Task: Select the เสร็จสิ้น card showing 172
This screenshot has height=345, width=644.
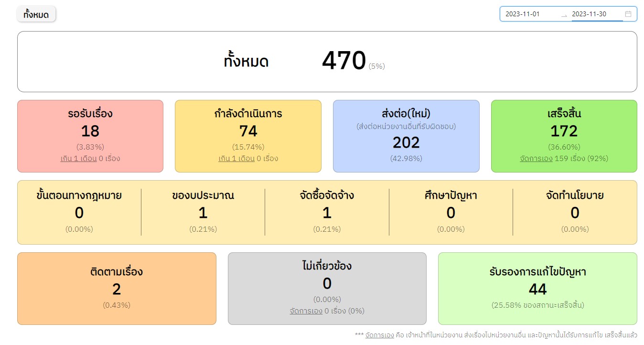Action: (x=564, y=136)
